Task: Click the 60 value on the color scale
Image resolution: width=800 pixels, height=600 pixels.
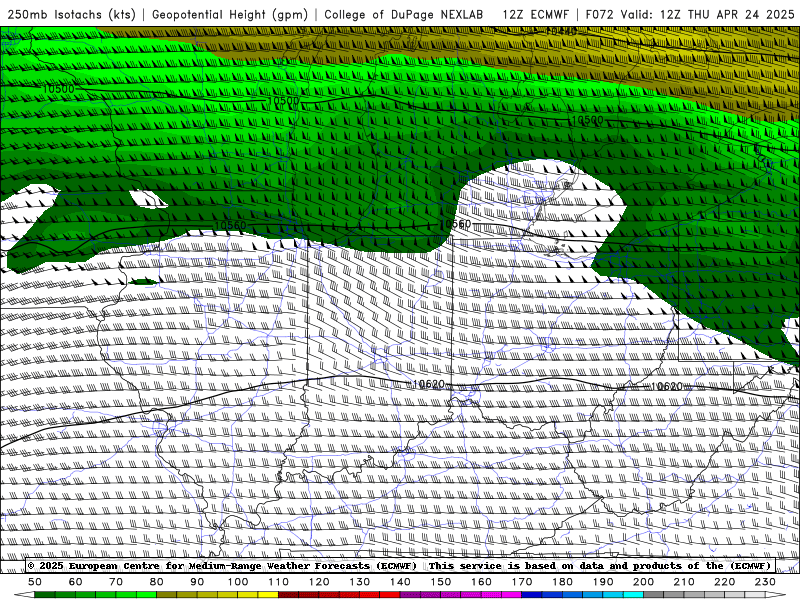Action: pos(76,582)
